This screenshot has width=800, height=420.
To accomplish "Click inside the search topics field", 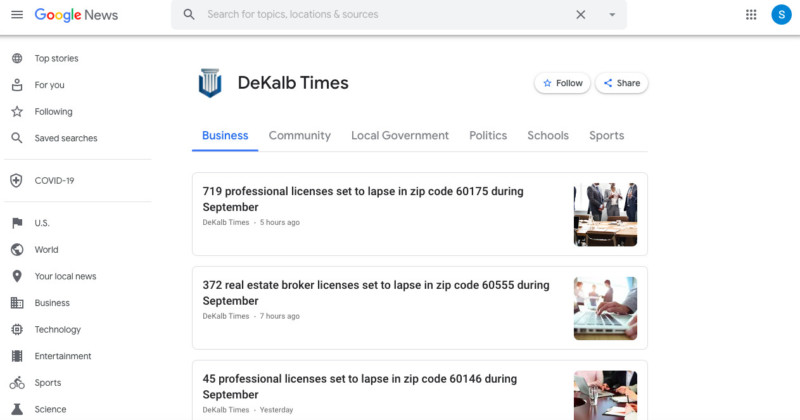I will [x=380, y=15].
